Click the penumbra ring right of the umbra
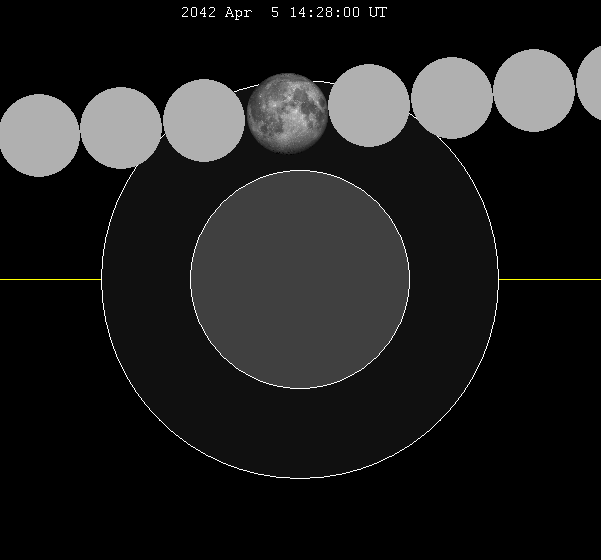Viewport: 601px width, 560px height. click(x=454, y=279)
